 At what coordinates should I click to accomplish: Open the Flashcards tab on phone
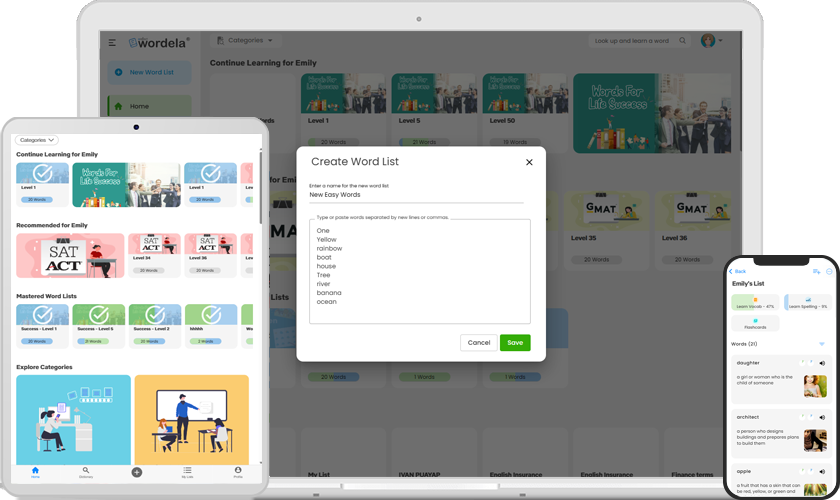pyautogui.click(x=755, y=323)
